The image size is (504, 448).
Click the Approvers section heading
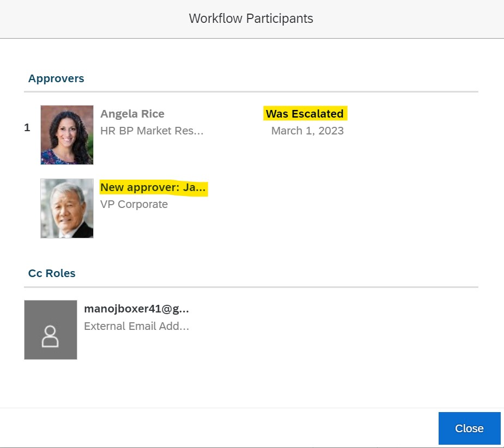pyautogui.click(x=56, y=78)
